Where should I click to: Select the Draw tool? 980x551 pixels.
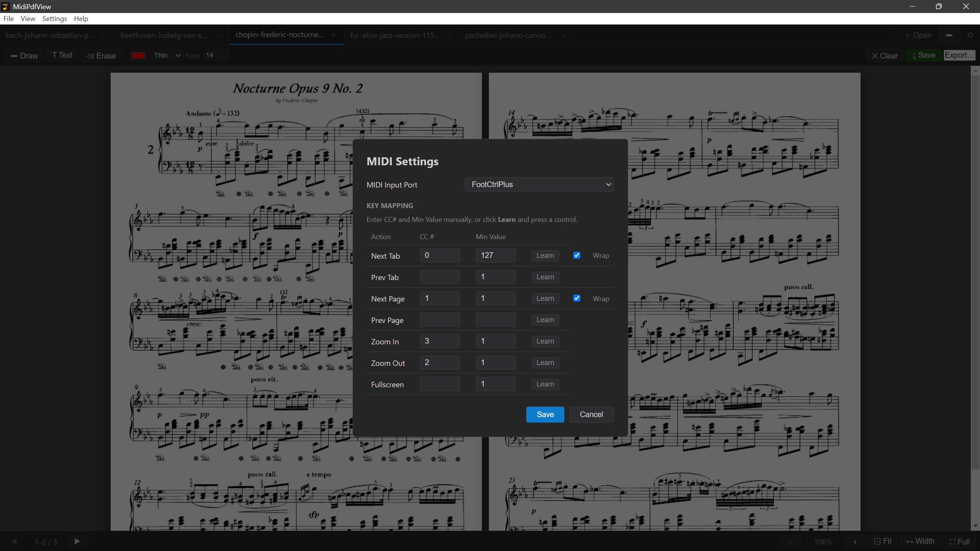click(23, 55)
